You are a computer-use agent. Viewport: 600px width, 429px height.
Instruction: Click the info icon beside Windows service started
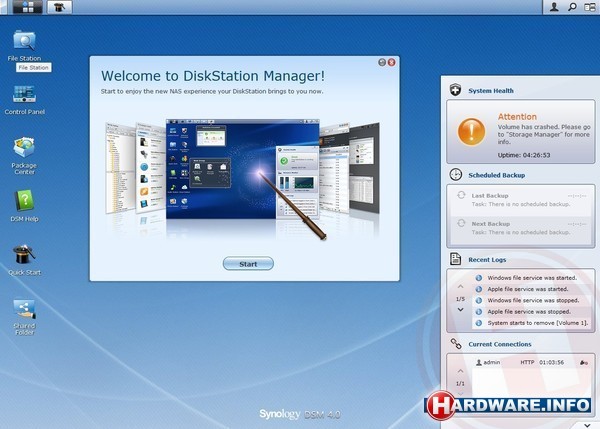(479, 278)
